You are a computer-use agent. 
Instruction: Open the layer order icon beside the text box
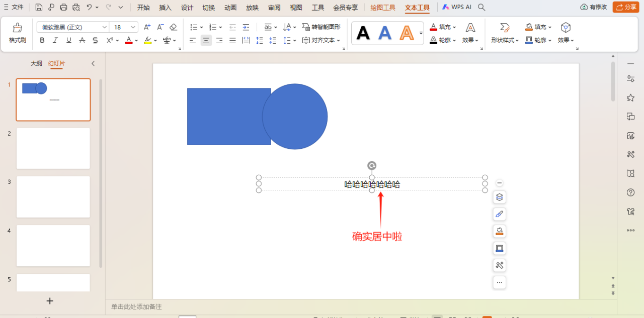[499, 197]
